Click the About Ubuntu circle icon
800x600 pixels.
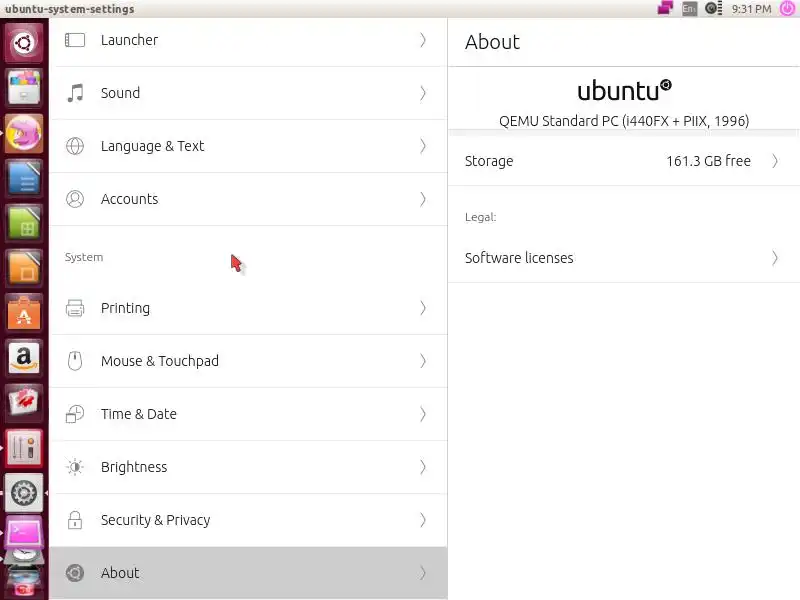75,573
